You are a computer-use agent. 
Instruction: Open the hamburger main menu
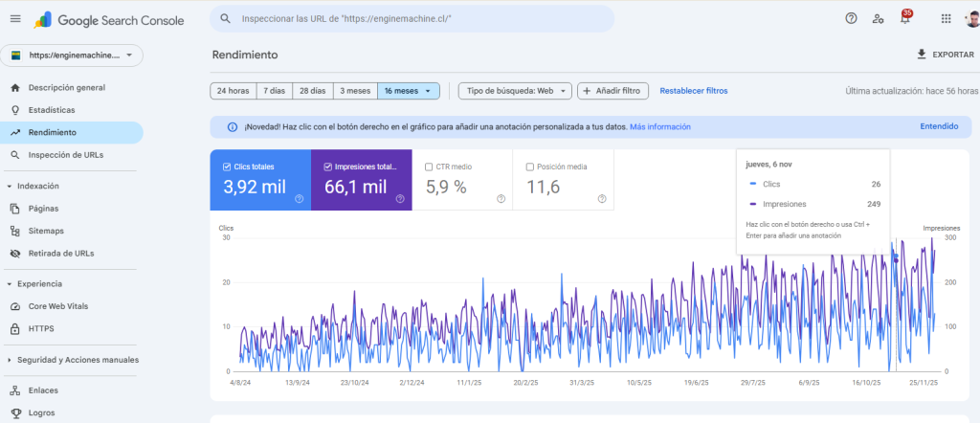tap(14, 19)
